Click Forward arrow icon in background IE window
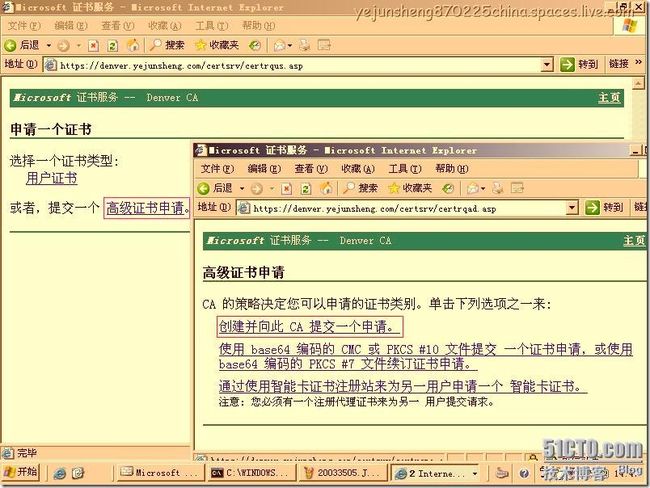650x488 pixels. pos(63,45)
